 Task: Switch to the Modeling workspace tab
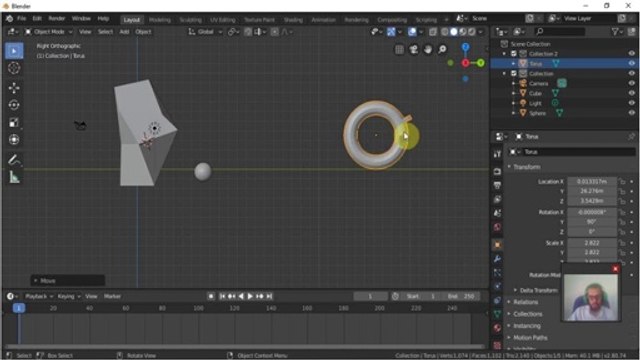click(x=160, y=20)
